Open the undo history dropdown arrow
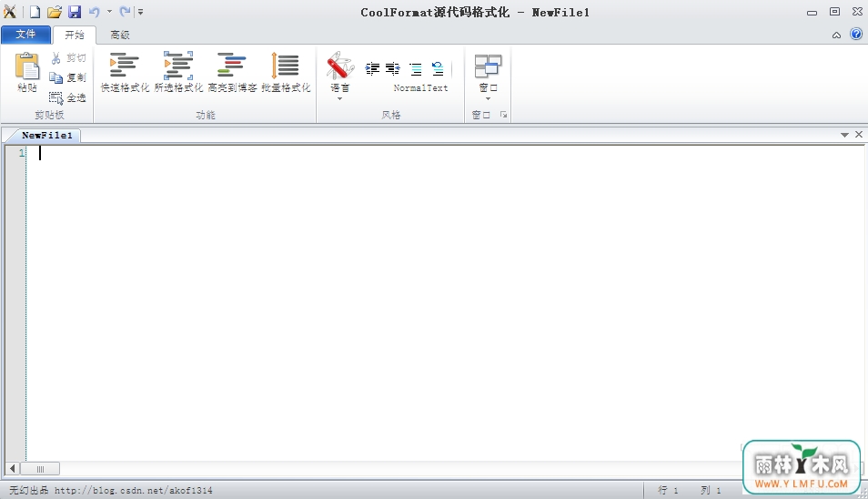 (109, 12)
